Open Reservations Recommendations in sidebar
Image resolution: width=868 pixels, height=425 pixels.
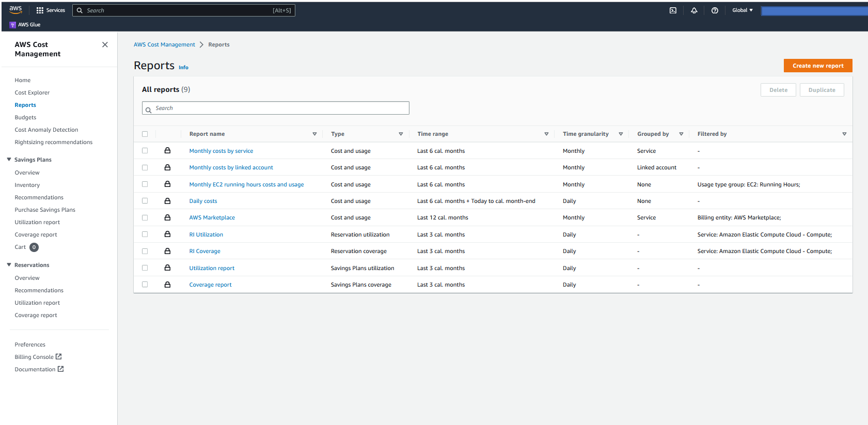click(39, 290)
